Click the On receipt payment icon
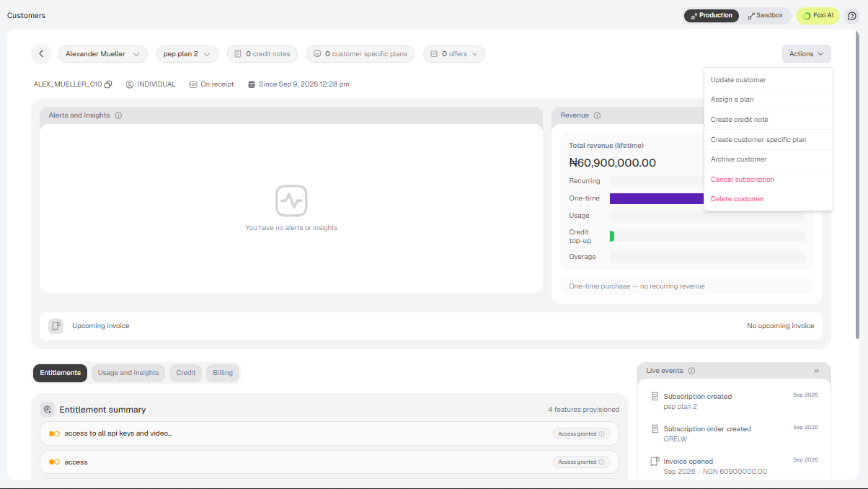 tap(193, 84)
